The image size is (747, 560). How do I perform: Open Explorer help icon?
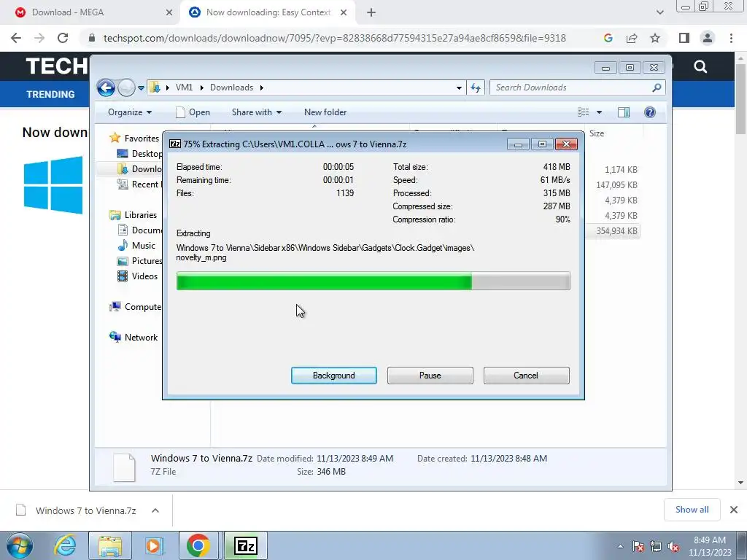click(x=650, y=112)
